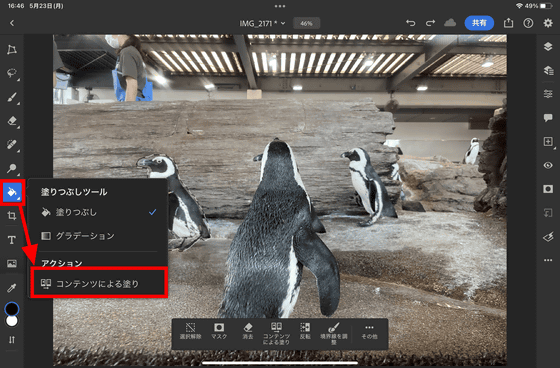
Task: Redo the last action
Action: pos(430,23)
